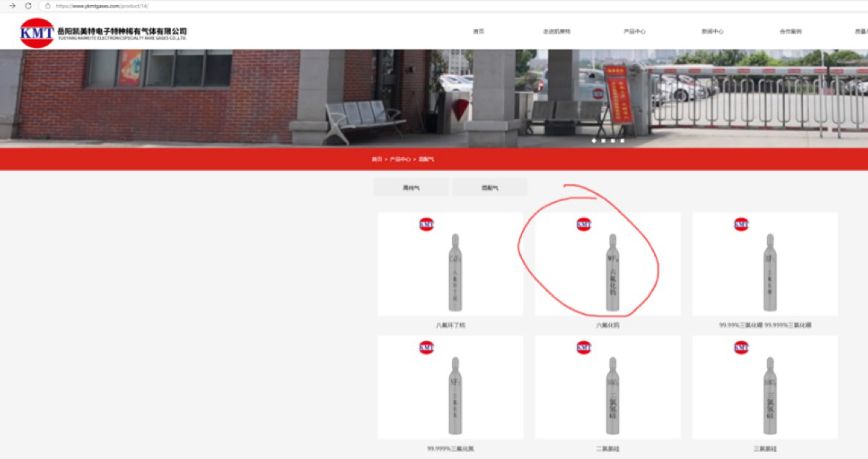This screenshot has height=459, width=868.
Task: Select the second banner carousel dot
Action: 603,140
